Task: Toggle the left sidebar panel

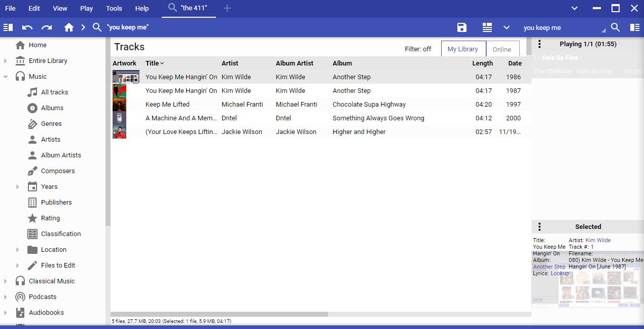Action: click(x=8, y=27)
